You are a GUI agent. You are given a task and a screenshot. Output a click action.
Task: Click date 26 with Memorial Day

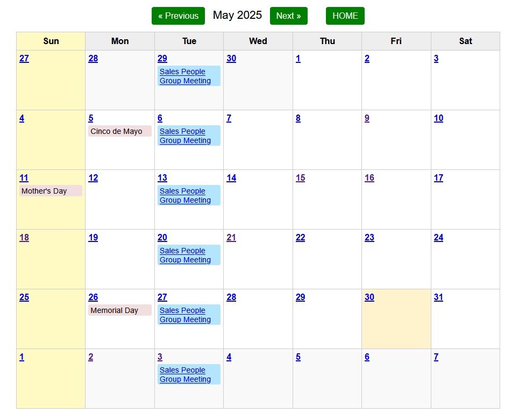[93, 297]
